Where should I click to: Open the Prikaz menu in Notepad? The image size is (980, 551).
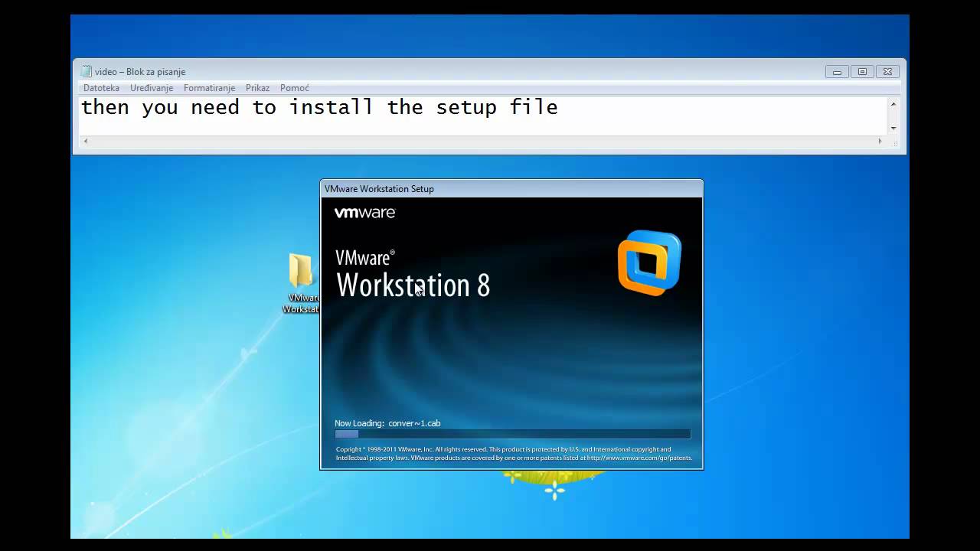[x=257, y=88]
